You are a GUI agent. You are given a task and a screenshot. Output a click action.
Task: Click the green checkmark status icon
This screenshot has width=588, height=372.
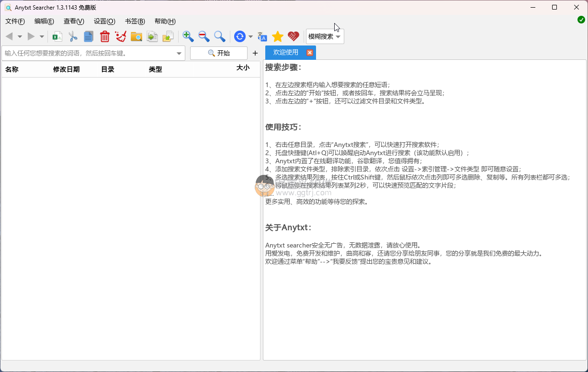click(x=581, y=20)
